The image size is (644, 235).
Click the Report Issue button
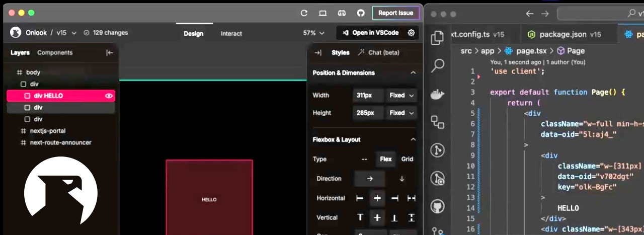coord(395,13)
